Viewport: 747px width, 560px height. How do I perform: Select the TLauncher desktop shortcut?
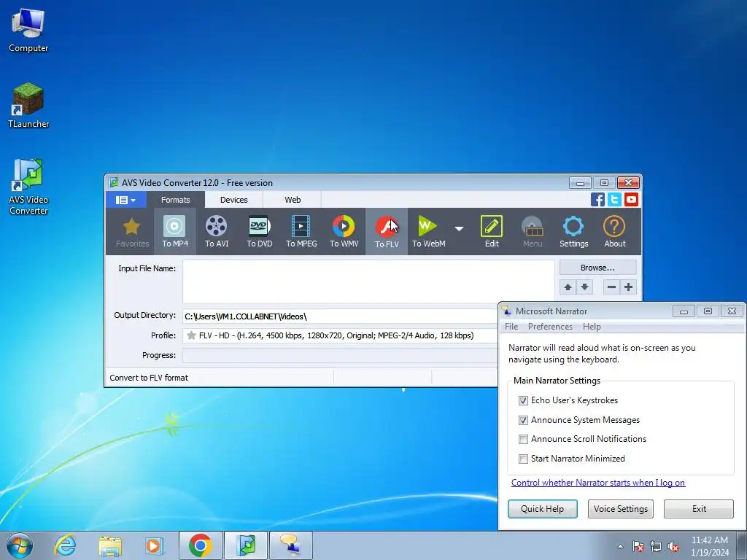28,105
